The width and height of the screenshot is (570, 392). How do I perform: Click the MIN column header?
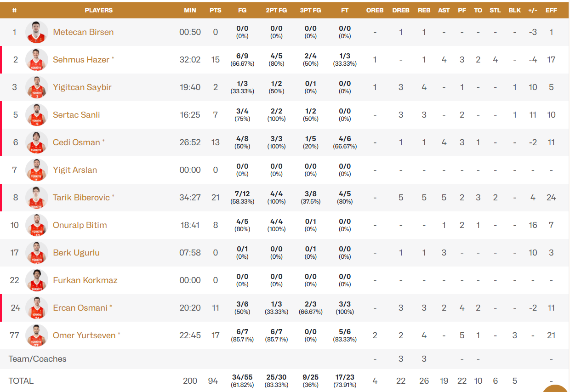pyautogui.click(x=190, y=10)
